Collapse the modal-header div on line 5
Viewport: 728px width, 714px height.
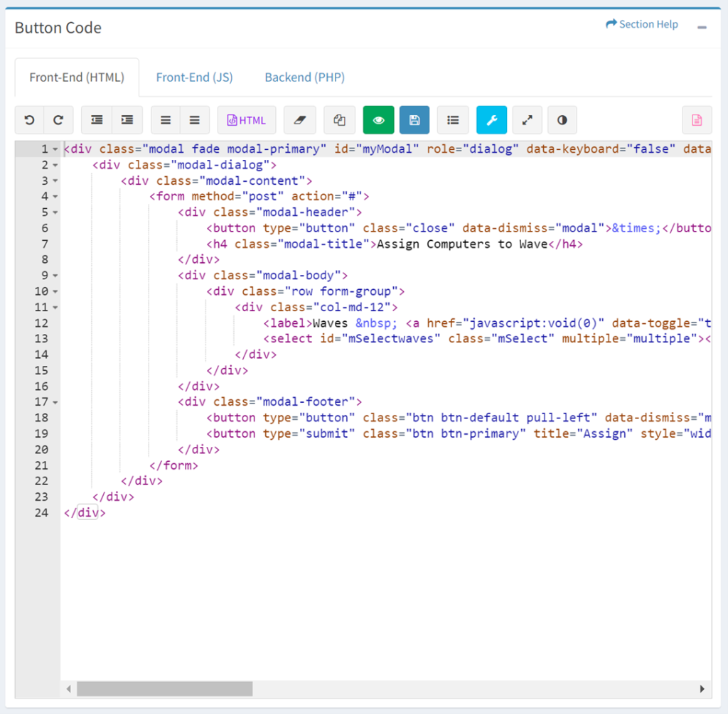click(55, 212)
